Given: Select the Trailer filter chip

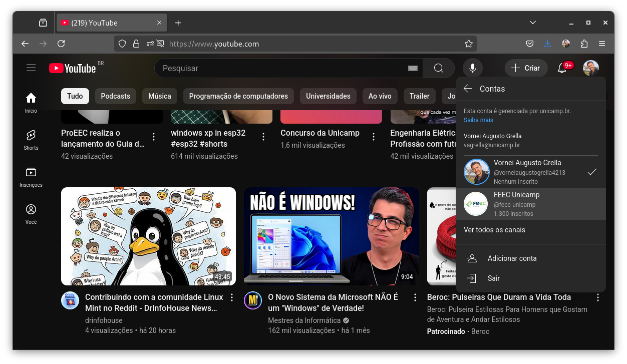Looking at the screenshot, I should (x=420, y=96).
